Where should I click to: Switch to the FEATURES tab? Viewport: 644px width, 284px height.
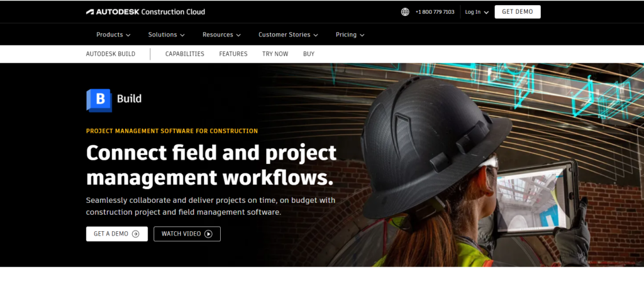(233, 54)
